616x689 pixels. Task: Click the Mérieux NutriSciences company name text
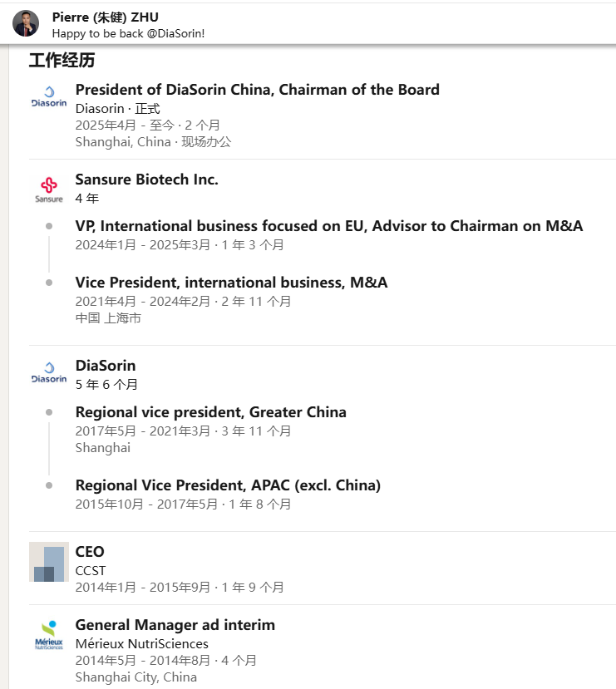point(141,644)
